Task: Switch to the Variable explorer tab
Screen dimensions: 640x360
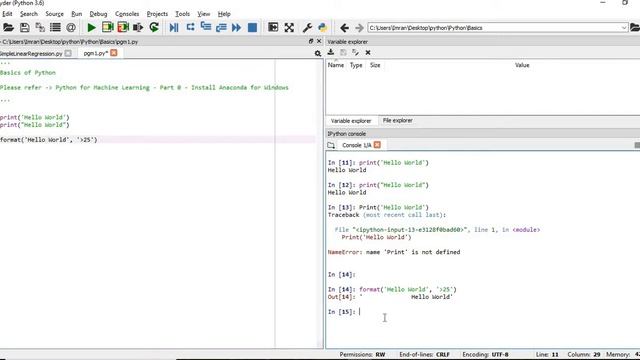Action: pyautogui.click(x=351, y=121)
